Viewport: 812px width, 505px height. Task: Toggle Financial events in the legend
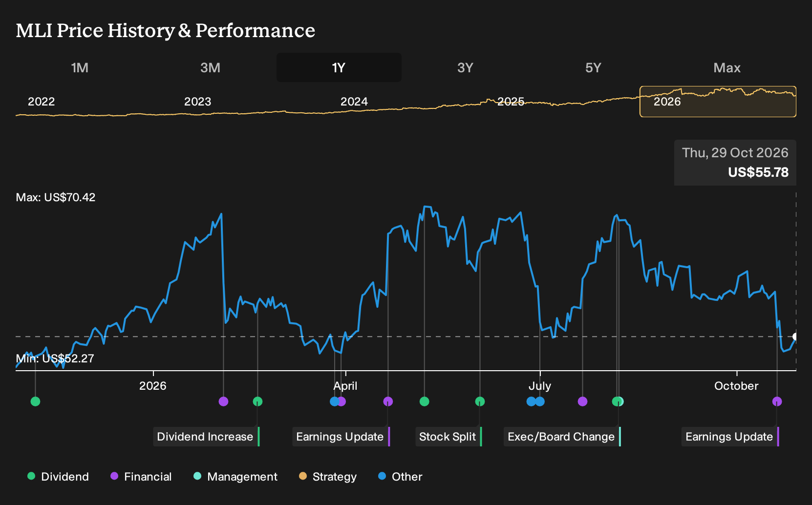(x=141, y=477)
